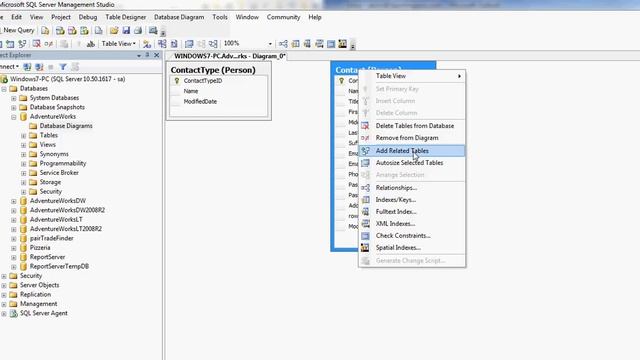The width and height of the screenshot is (640, 360).
Task: Click Manage Spatial Indexes toolbar icon
Action: pyautogui.click(x=342, y=44)
